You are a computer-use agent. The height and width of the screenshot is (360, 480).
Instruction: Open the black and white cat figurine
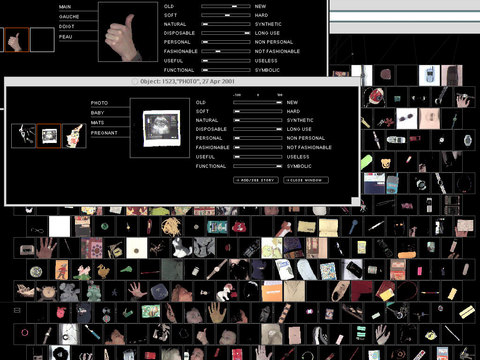click(182, 248)
